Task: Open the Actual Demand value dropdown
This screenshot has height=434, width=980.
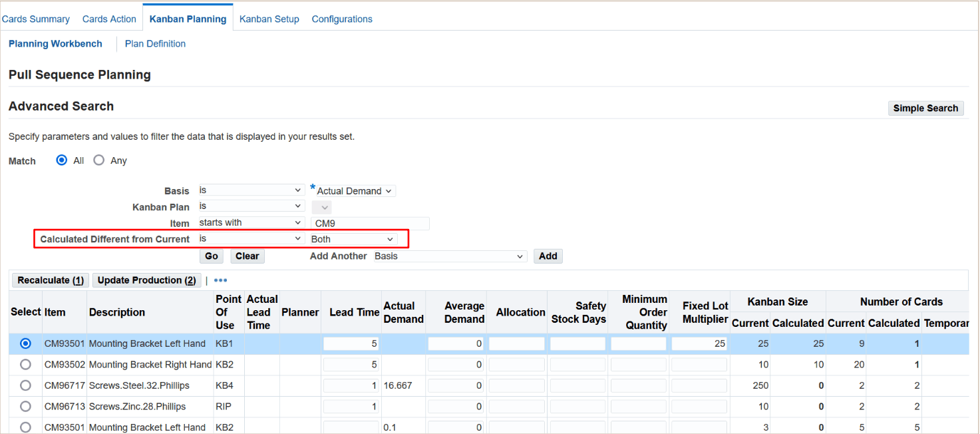Action: click(x=355, y=191)
